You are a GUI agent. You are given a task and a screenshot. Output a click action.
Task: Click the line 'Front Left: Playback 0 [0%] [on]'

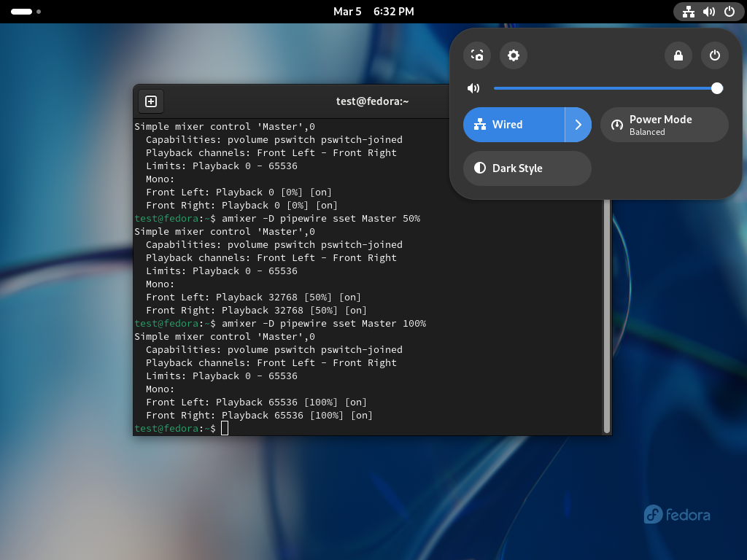239,192
